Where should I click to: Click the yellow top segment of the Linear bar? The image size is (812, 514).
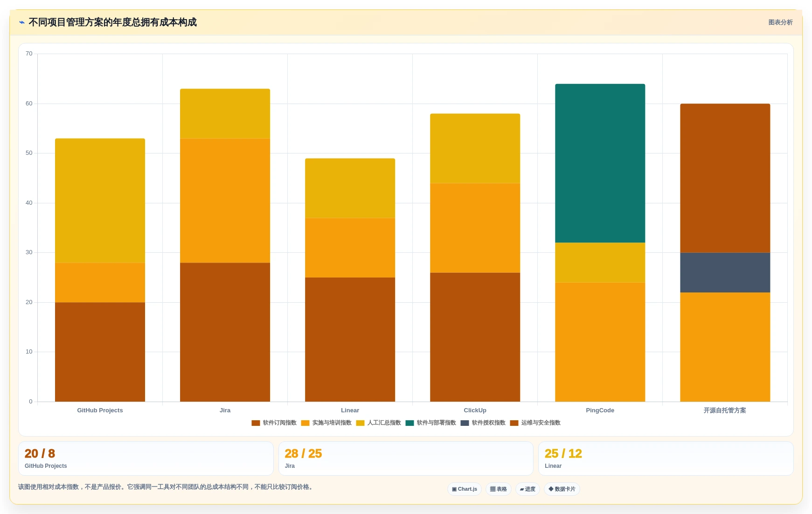coord(350,188)
